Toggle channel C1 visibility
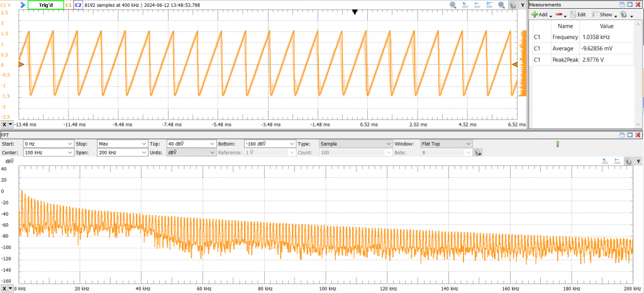 pos(68,4)
